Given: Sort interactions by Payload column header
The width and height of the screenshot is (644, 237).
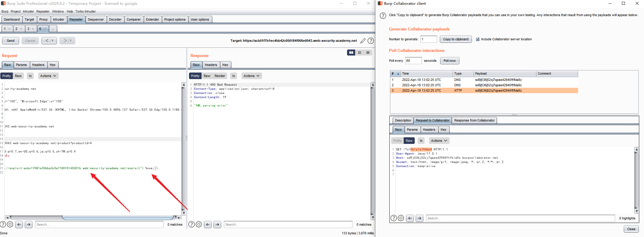Looking at the screenshot, I should coord(504,73).
